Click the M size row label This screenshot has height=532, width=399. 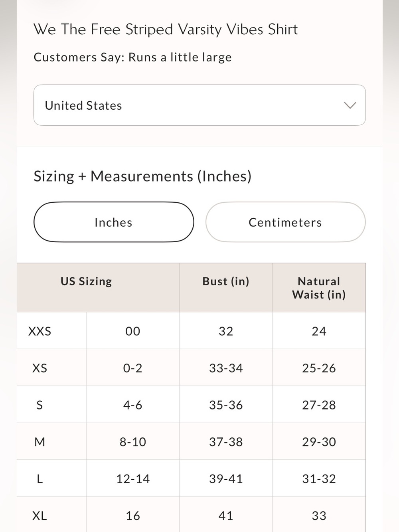pos(40,442)
